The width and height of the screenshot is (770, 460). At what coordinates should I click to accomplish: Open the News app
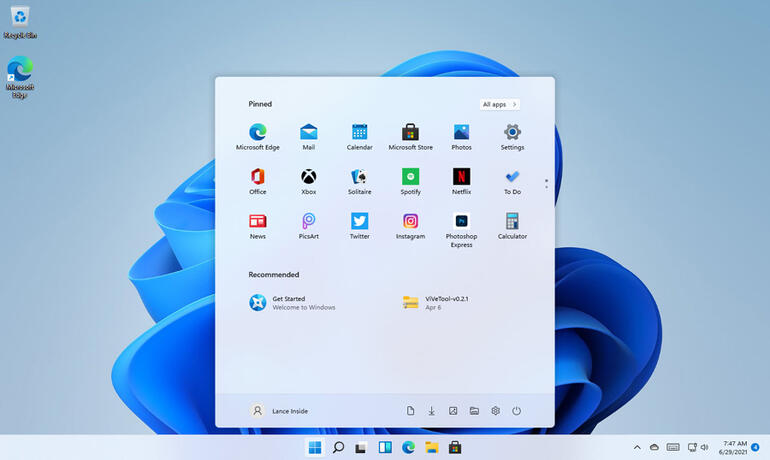point(258,226)
